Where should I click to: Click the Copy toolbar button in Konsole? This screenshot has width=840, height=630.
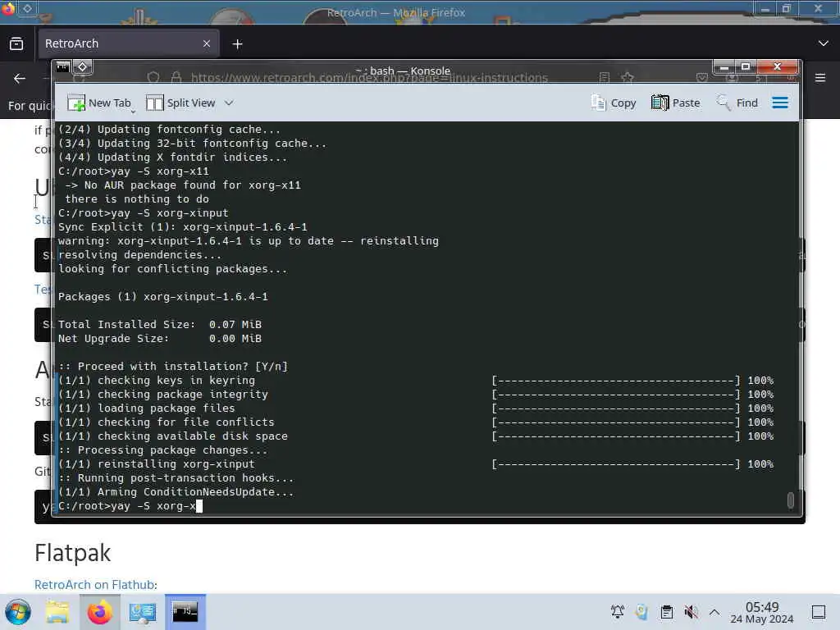614,103
